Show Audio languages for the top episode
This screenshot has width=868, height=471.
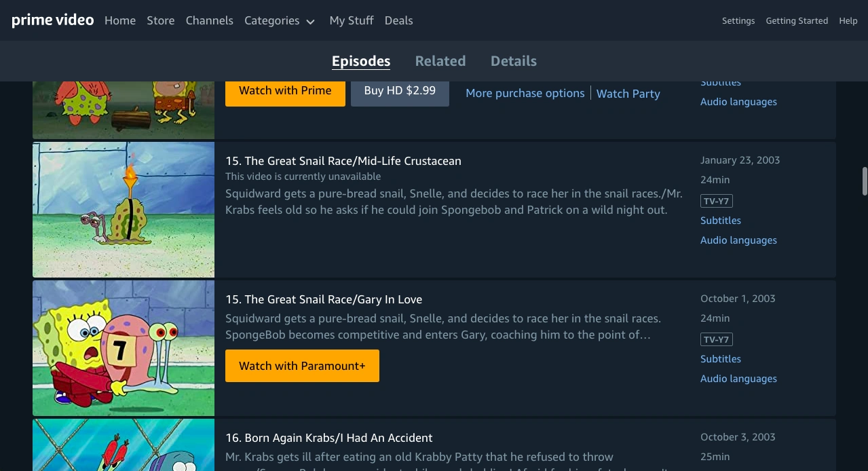point(738,102)
